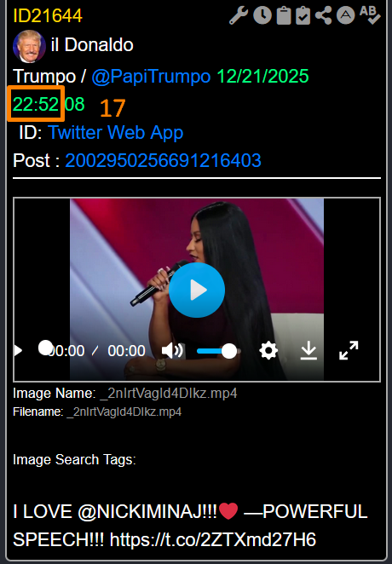Open Twitter Web App link

pyautogui.click(x=115, y=132)
